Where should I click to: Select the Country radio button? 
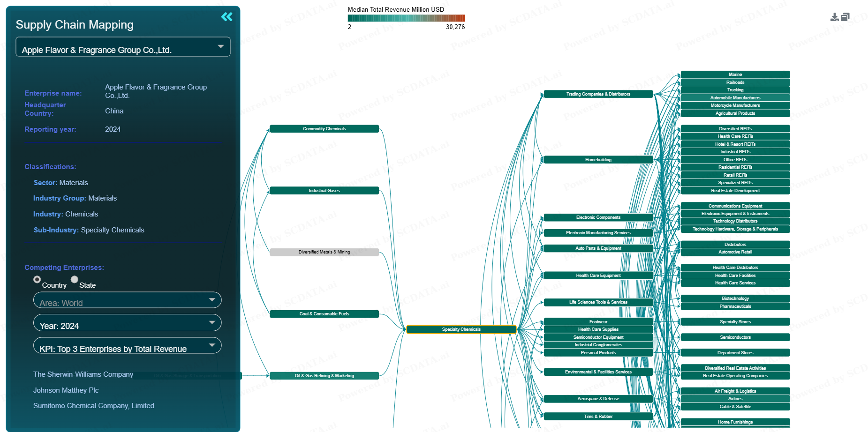tap(37, 279)
